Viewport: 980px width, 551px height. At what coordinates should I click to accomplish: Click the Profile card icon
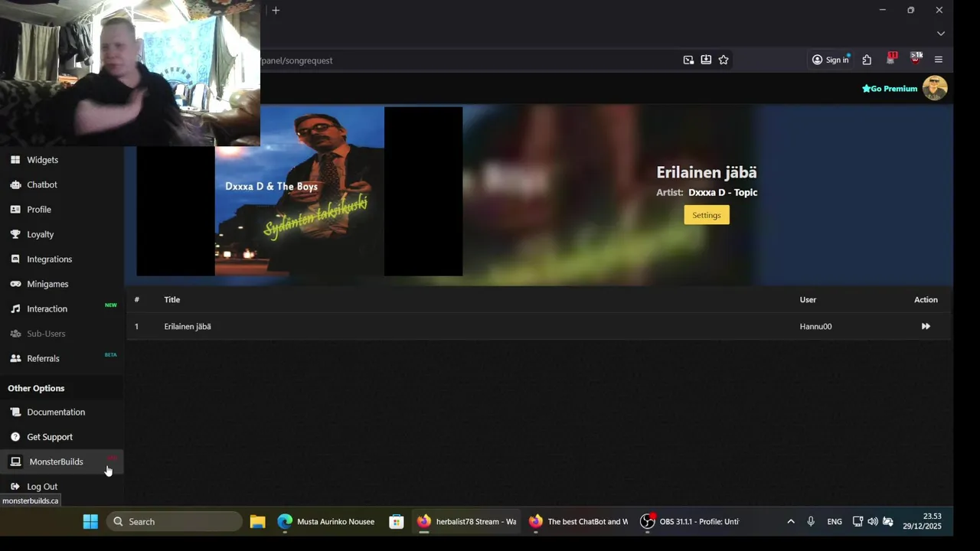tap(15, 210)
